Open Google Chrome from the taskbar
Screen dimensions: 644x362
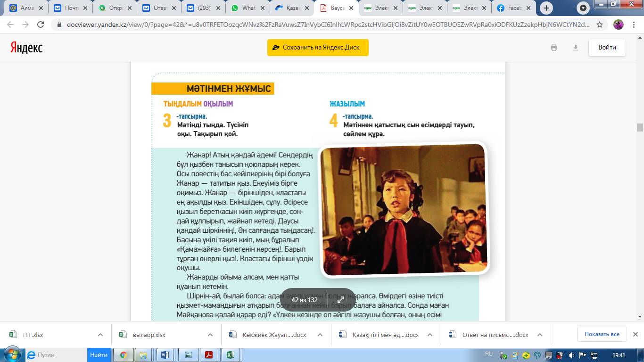pyautogui.click(x=124, y=355)
